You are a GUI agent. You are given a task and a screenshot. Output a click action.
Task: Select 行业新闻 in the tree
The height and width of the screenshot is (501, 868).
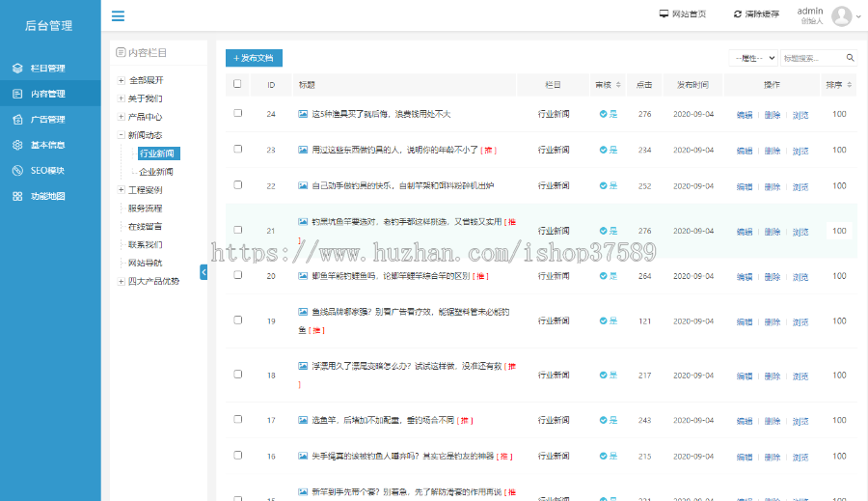tap(157, 153)
